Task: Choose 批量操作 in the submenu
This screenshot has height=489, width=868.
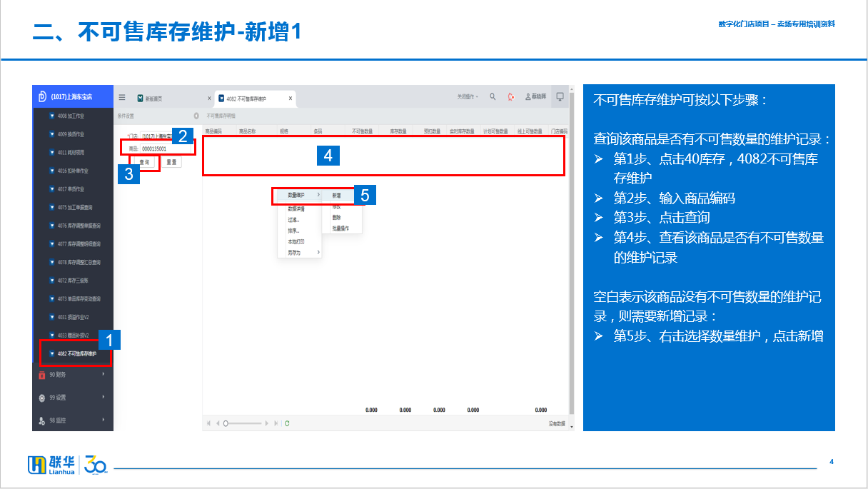Action: 340,228
